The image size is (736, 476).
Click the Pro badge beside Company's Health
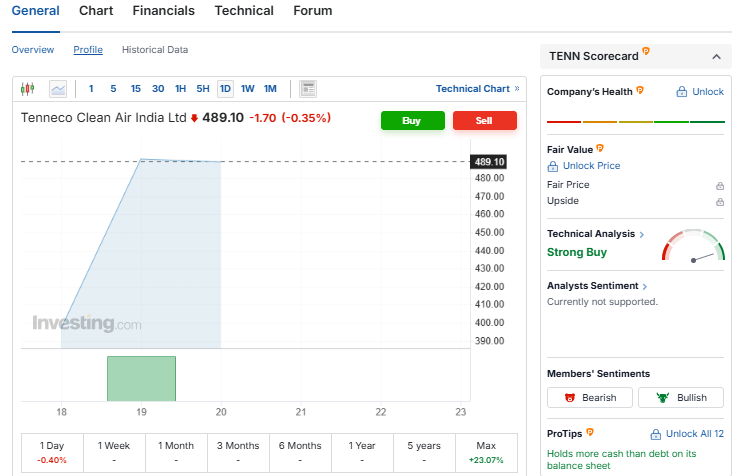click(x=640, y=90)
